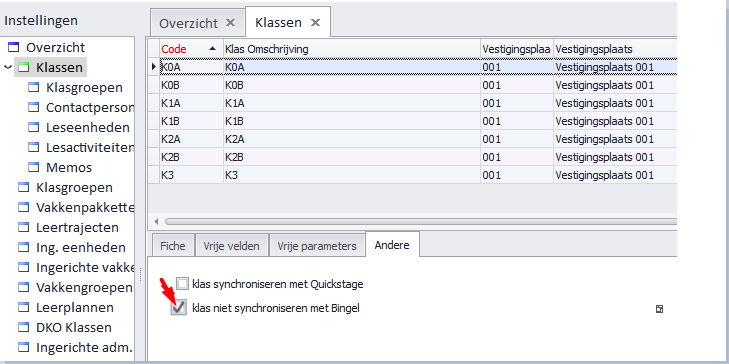Click the Overzicht tree item icon

[14, 47]
